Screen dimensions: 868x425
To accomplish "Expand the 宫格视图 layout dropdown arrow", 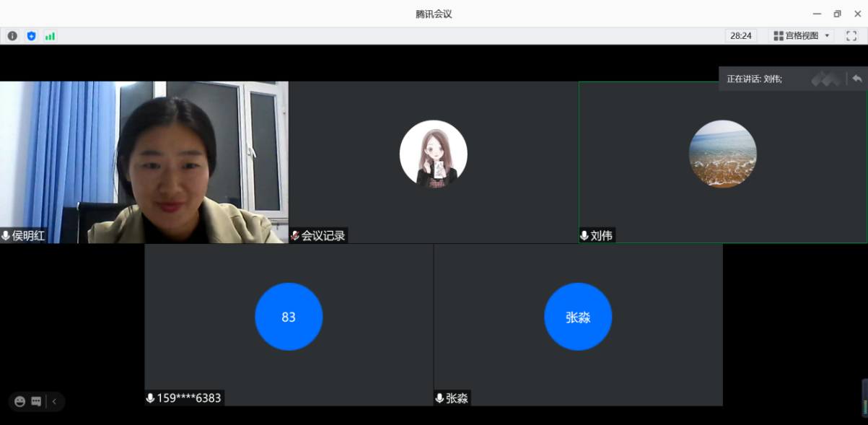I will click(827, 36).
